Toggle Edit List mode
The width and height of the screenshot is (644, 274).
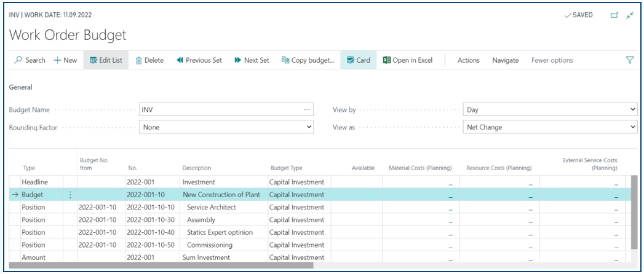[106, 60]
